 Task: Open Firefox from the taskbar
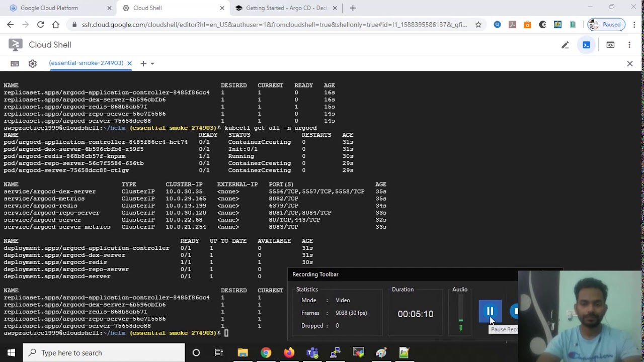(x=289, y=353)
